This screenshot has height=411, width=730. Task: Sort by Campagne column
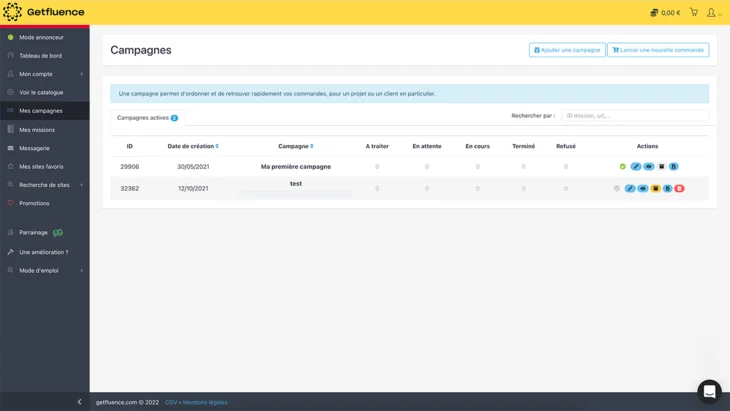coord(296,146)
